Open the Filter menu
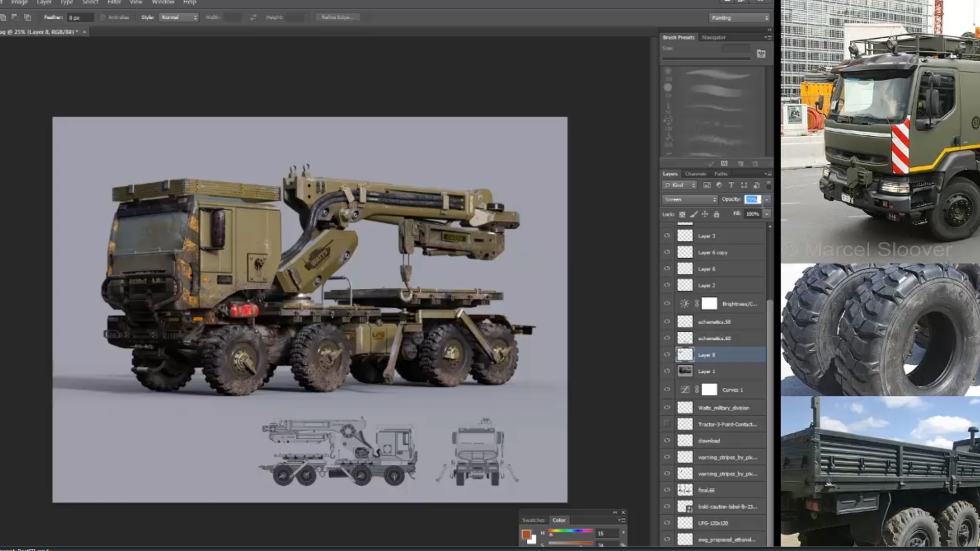This screenshot has height=551, width=980. point(114,2)
